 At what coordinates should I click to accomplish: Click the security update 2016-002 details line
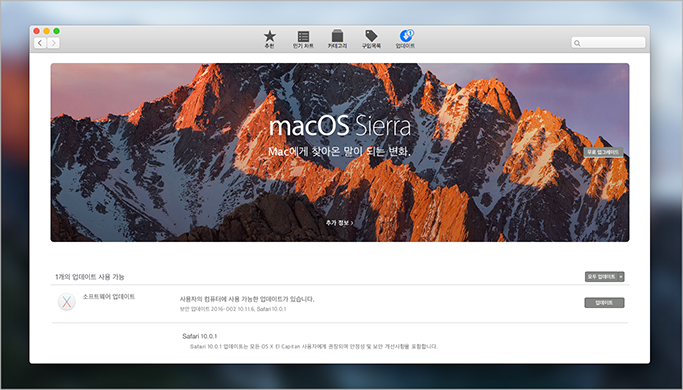pyautogui.click(x=233, y=309)
